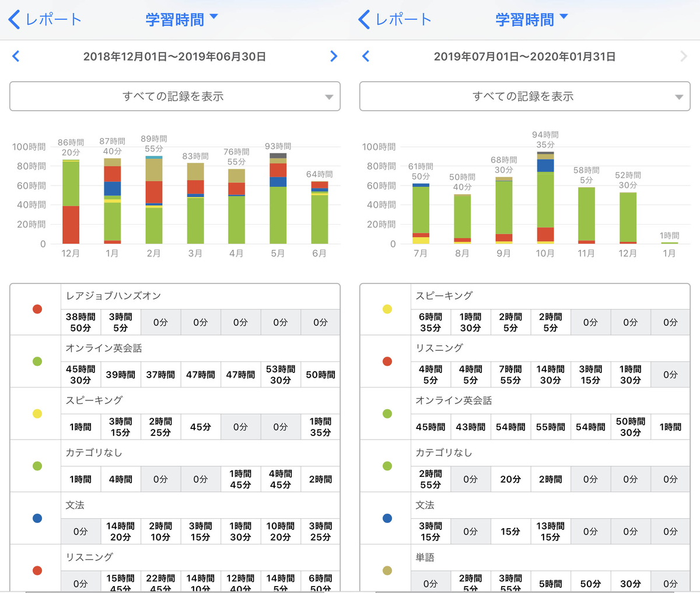Open すべての記録を表示 selector in left panel

175,96
